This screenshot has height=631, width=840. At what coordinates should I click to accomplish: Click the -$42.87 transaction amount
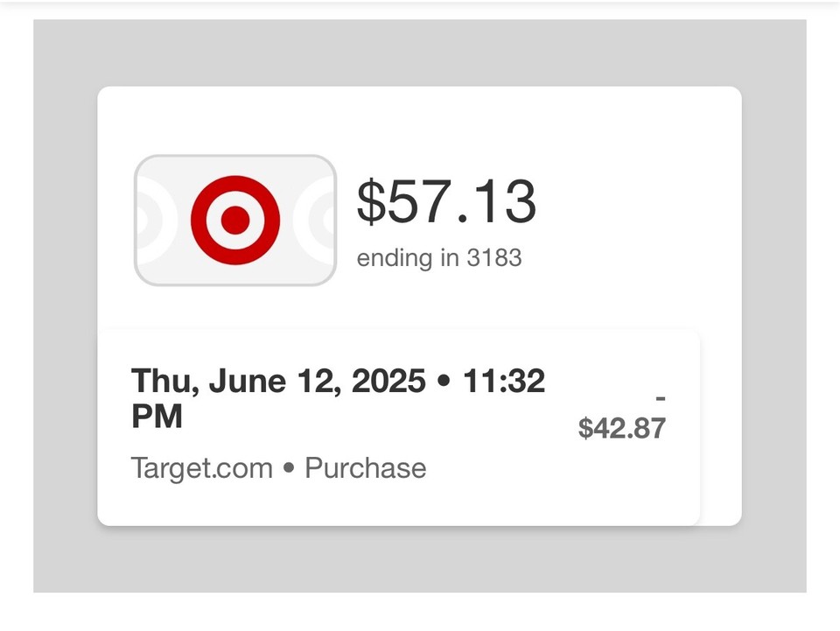coord(622,427)
